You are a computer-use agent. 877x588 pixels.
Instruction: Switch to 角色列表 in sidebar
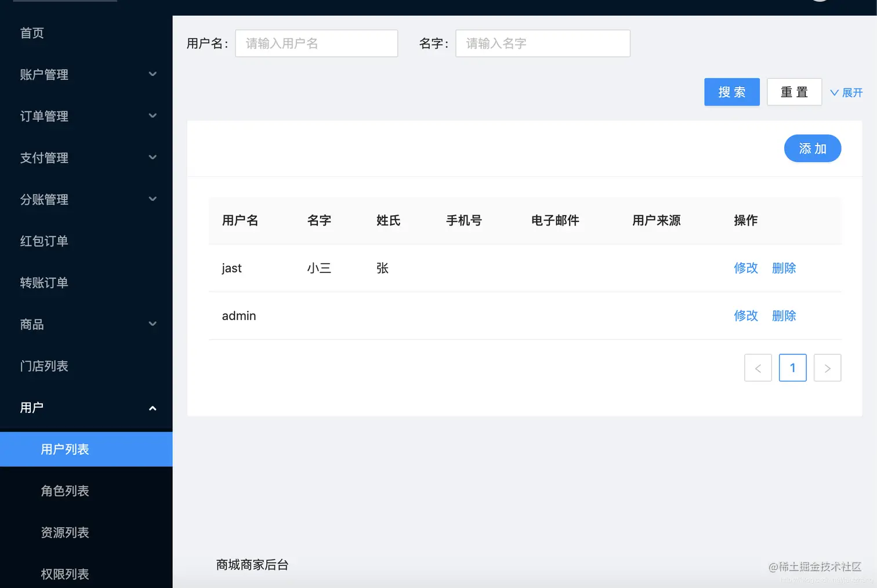65,491
